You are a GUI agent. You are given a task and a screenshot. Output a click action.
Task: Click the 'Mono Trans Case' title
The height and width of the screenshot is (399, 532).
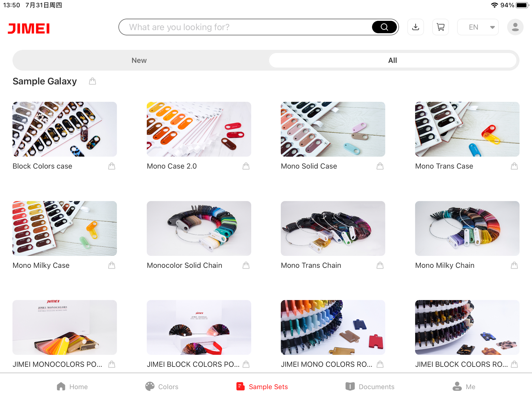[444, 166]
